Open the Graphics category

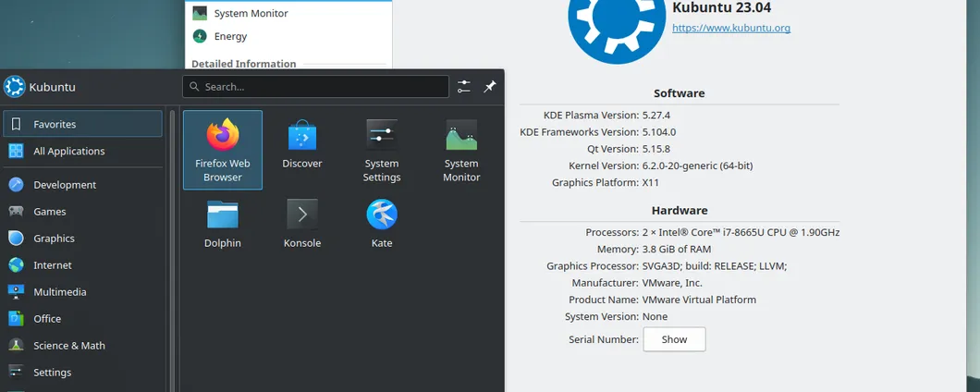(x=82, y=239)
